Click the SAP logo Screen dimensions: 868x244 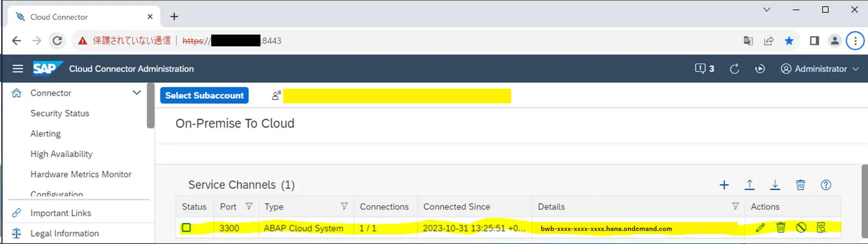point(48,68)
